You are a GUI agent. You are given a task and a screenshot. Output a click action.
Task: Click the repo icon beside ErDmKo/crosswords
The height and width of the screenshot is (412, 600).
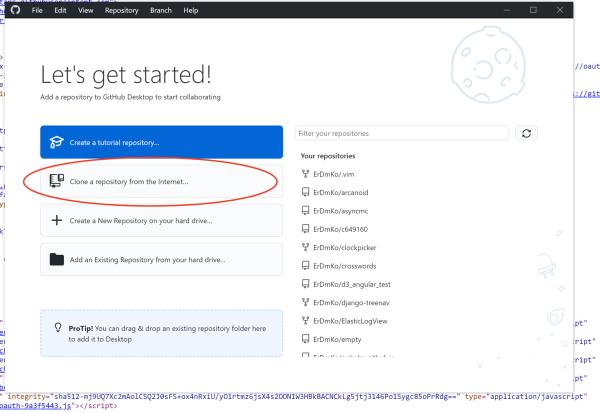(x=305, y=265)
